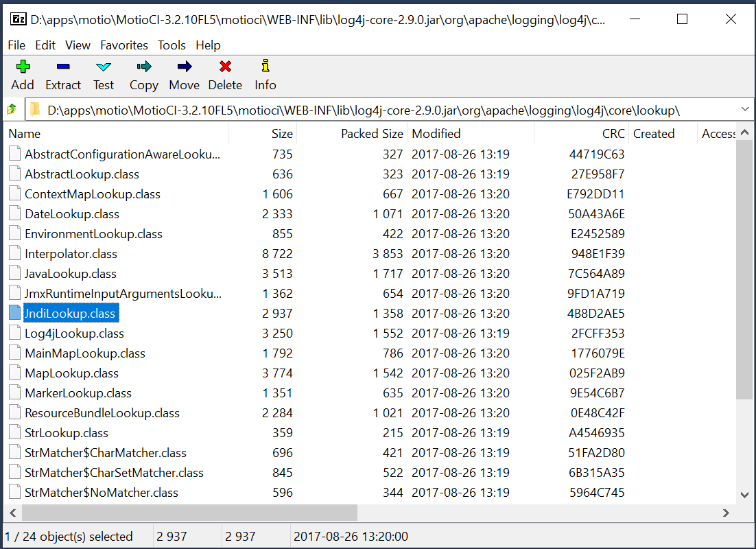Click file icon of ContextMapLookup.class

click(x=15, y=194)
